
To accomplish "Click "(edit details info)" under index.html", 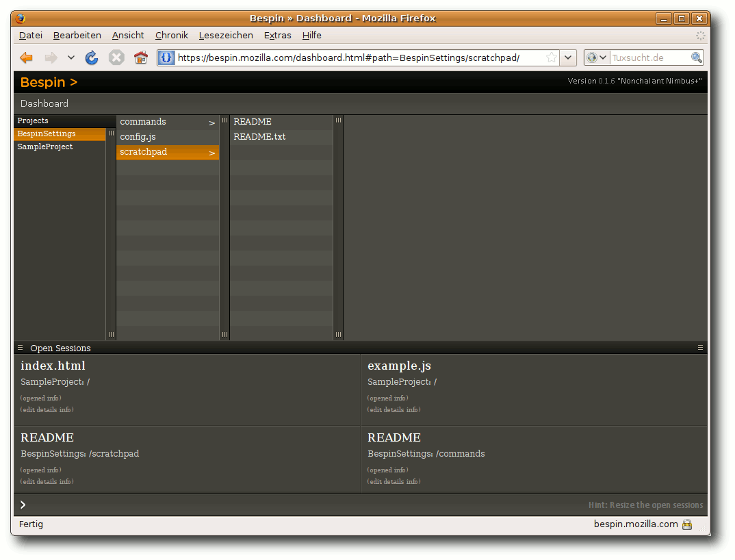I will 47,410.
